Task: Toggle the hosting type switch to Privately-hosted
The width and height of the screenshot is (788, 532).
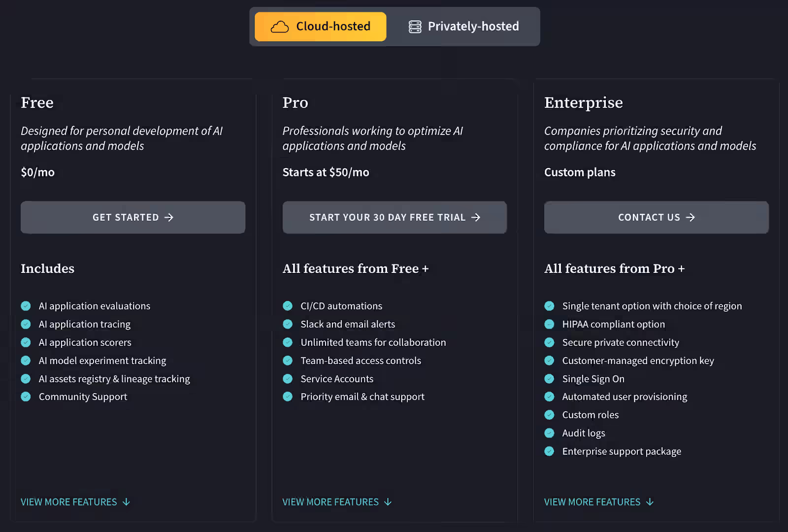Action: coord(463,26)
